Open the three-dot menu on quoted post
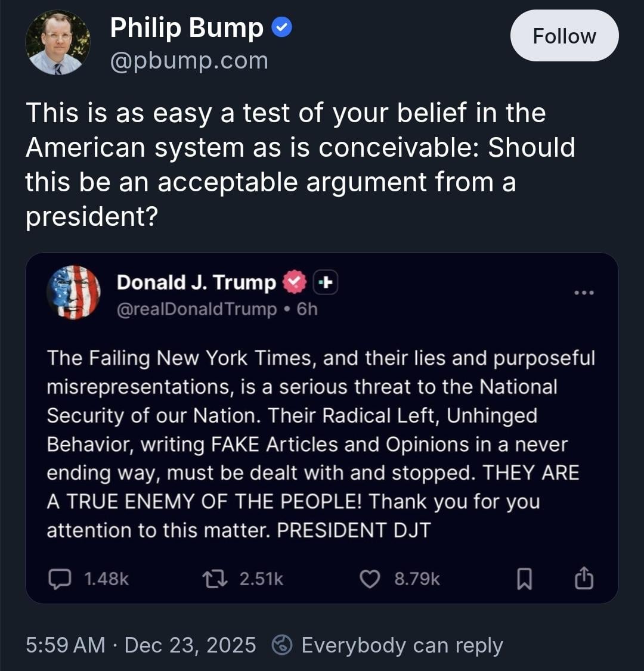 coord(583,293)
